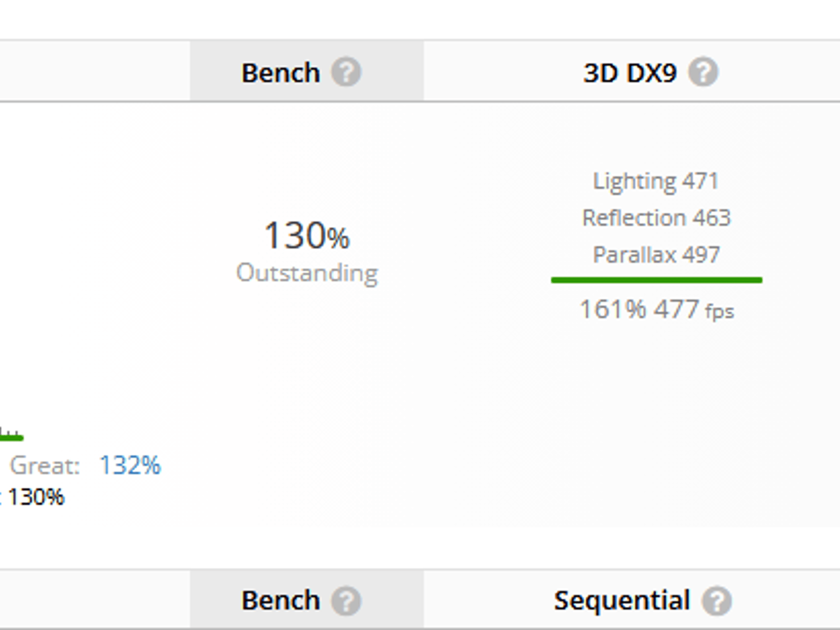
Task: Click the gray help circle next to Sequential
Action: point(717,600)
